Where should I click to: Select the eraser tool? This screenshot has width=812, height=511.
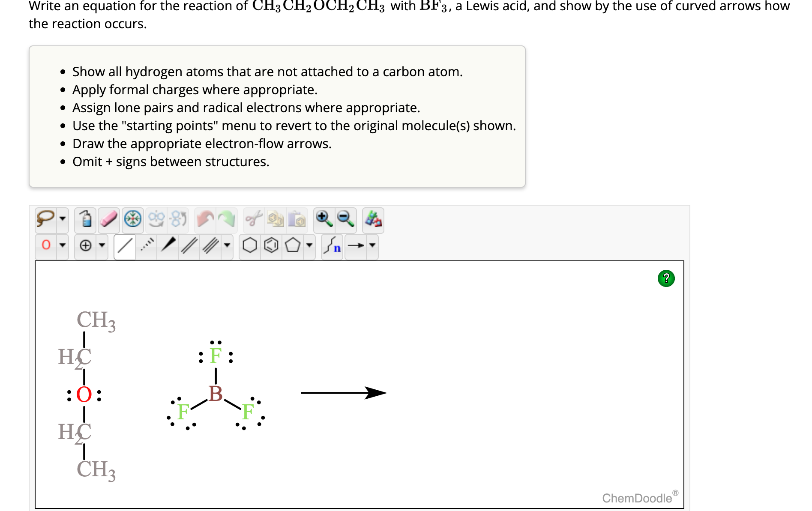tap(108, 219)
